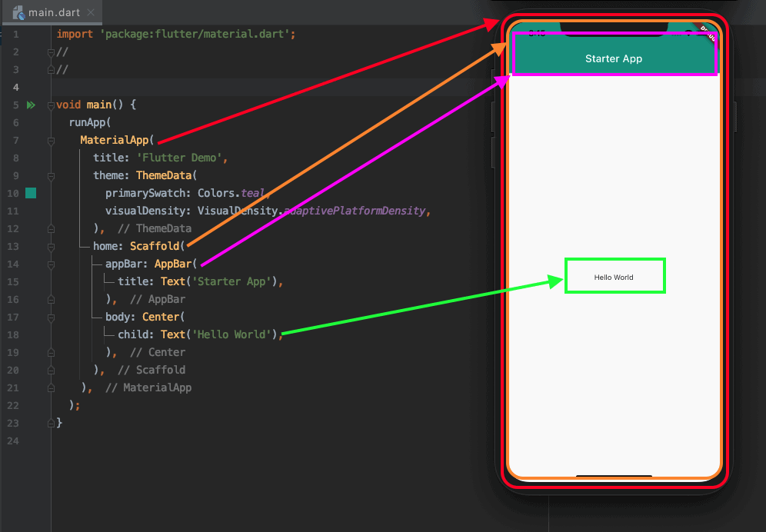Tap the home indicator bar on the phone
The width and height of the screenshot is (766, 532).
(x=614, y=475)
